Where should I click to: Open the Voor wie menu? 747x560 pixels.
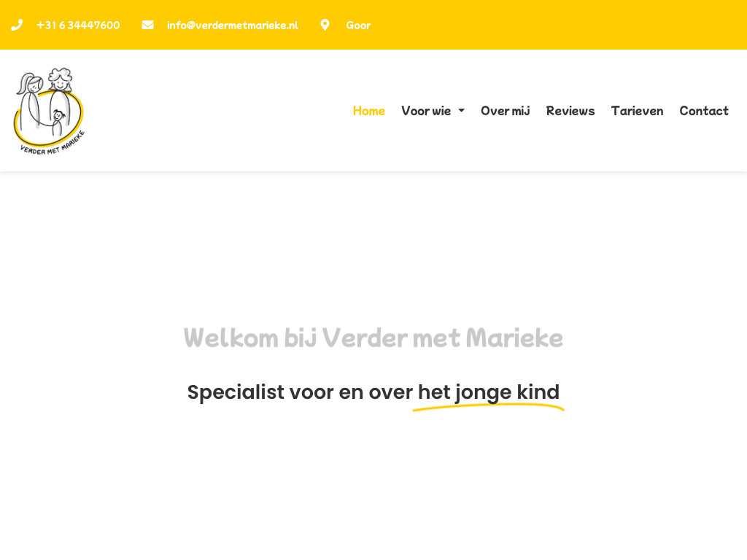pos(426,111)
